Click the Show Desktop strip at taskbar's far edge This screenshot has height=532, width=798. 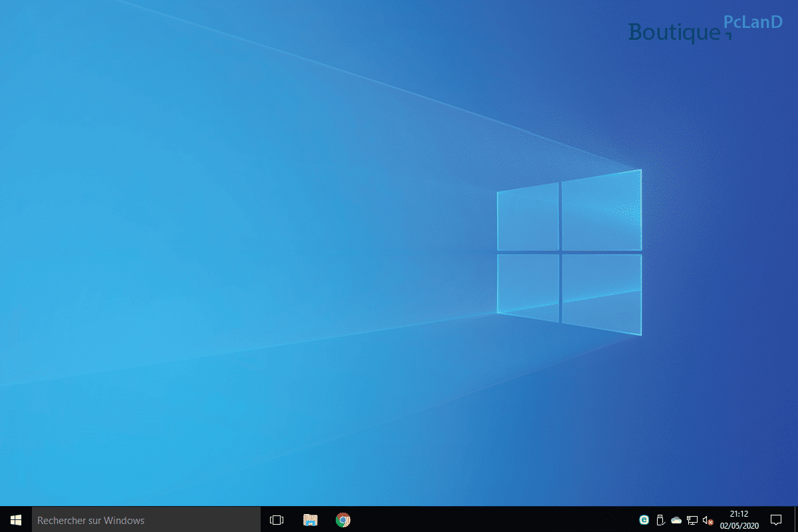point(797,519)
